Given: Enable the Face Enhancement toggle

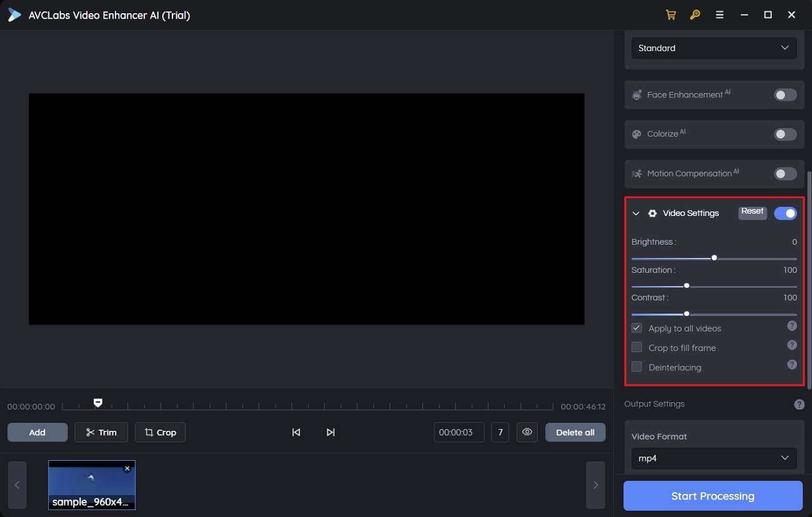Looking at the screenshot, I should (785, 95).
